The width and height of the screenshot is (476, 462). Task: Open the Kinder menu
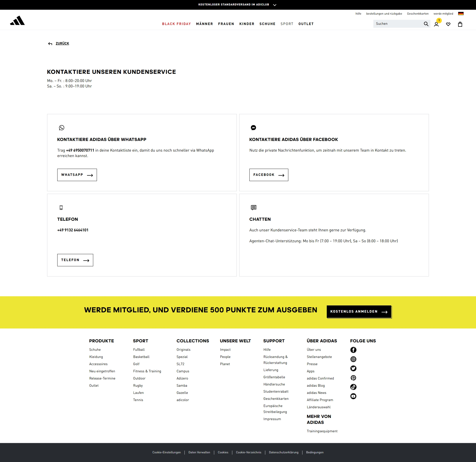tap(247, 24)
